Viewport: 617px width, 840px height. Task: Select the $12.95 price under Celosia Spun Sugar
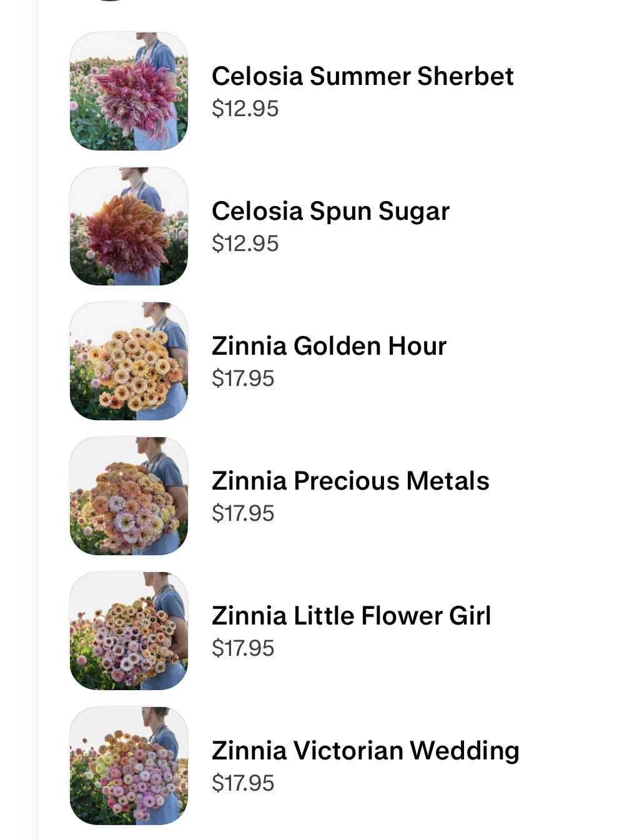[x=245, y=244]
